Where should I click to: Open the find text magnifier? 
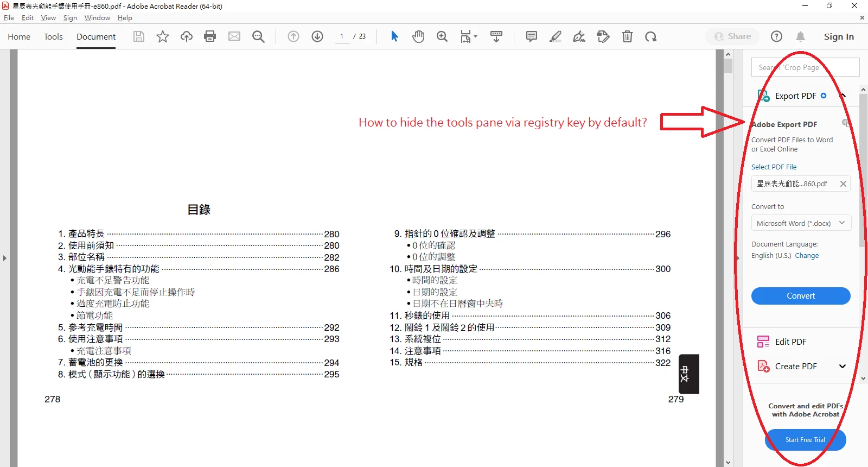tap(258, 36)
